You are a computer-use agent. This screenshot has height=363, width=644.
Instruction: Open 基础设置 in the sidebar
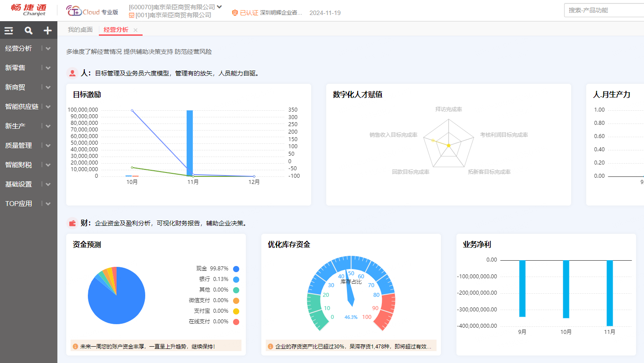[x=19, y=184]
